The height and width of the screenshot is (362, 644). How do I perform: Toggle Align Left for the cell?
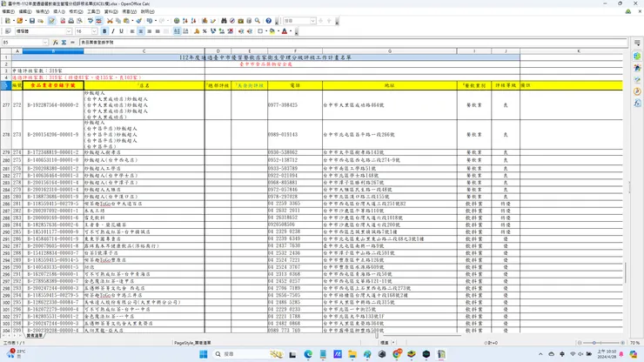(x=132, y=31)
